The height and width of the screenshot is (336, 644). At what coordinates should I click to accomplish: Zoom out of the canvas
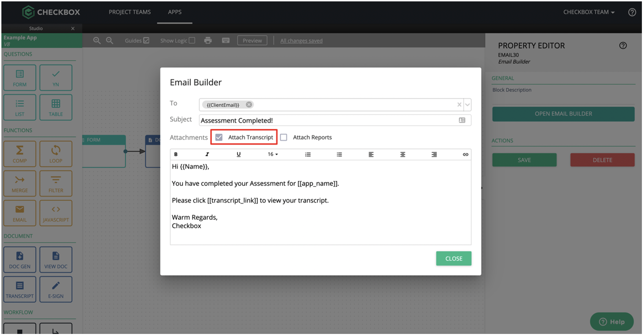point(110,40)
